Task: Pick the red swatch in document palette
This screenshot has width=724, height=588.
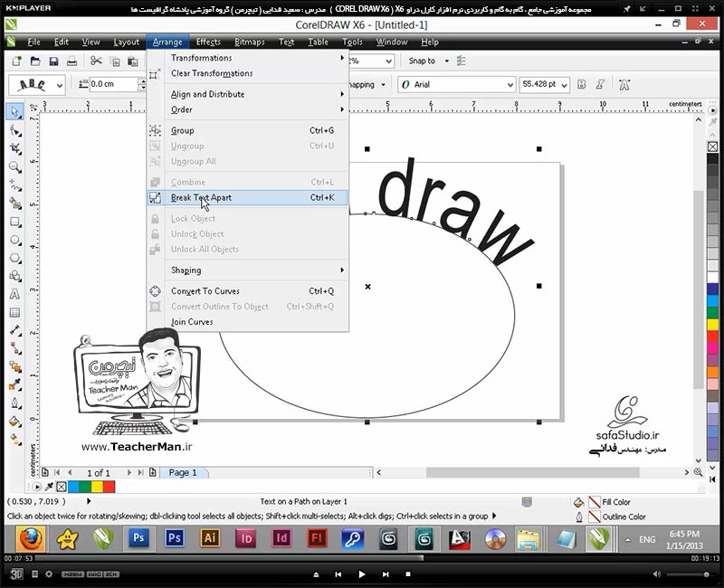Action: click(x=109, y=487)
